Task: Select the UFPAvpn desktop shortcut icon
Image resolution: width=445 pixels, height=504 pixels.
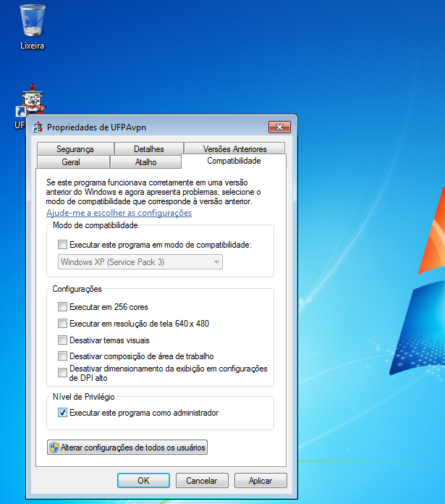Action: pyautogui.click(x=31, y=100)
